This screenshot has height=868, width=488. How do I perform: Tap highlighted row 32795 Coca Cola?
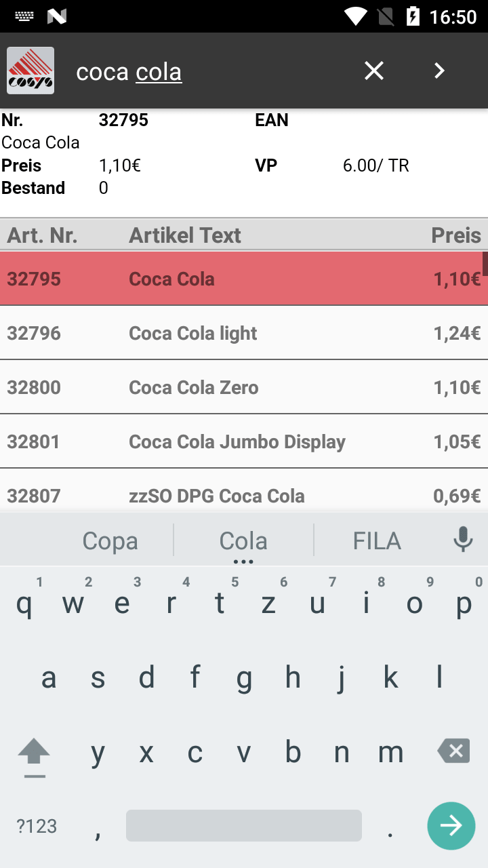[x=244, y=279]
